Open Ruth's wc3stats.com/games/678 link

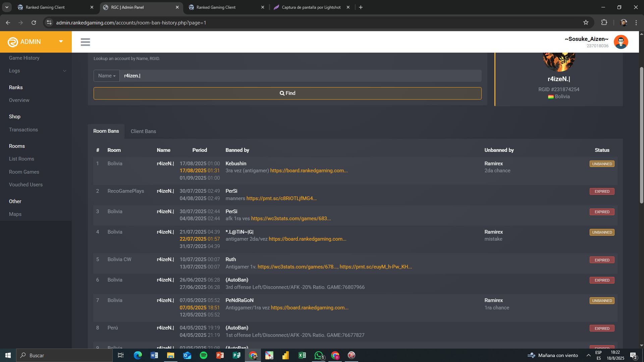298,267
